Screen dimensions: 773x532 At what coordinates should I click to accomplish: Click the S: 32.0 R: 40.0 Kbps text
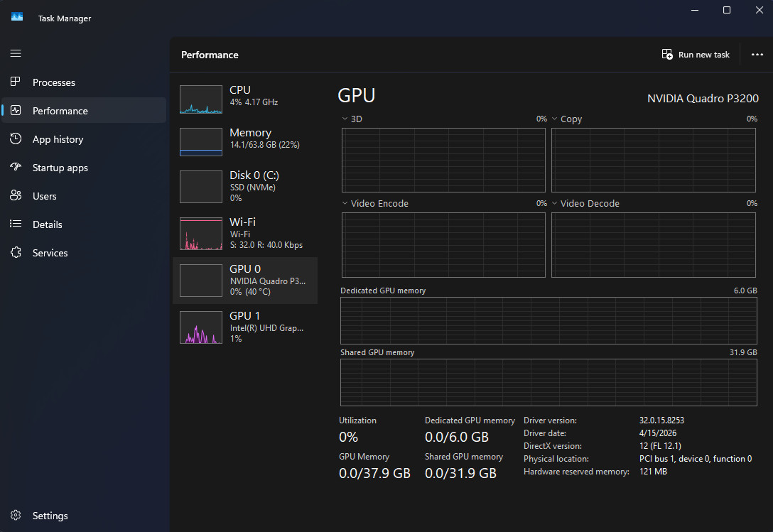click(266, 245)
